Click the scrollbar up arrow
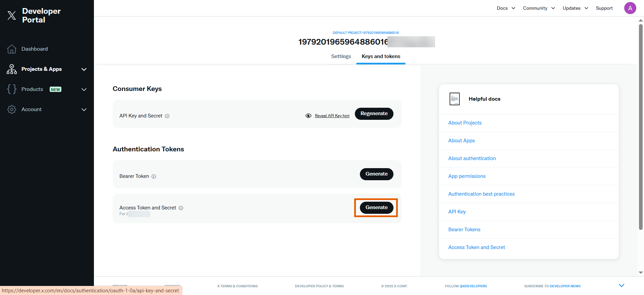Screen dimensions: 644x295 coord(641,20)
